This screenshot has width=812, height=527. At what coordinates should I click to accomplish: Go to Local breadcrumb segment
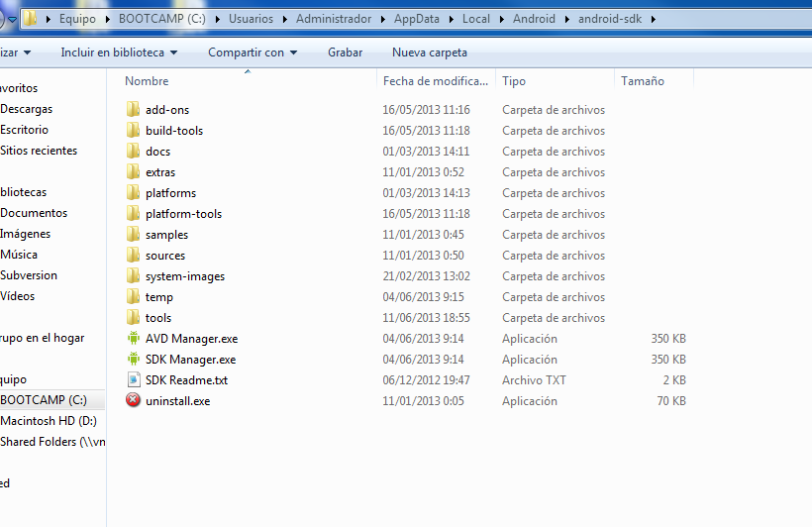coord(476,19)
